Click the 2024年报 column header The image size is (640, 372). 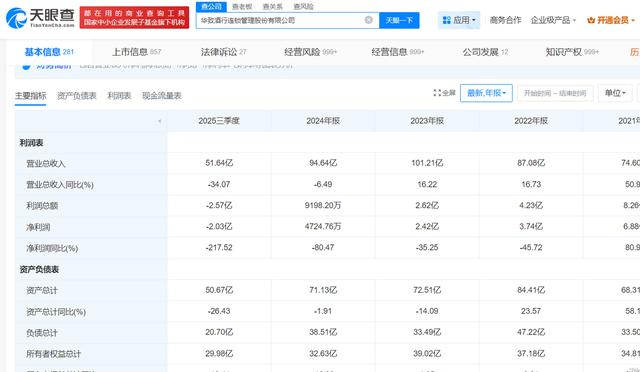coord(323,121)
